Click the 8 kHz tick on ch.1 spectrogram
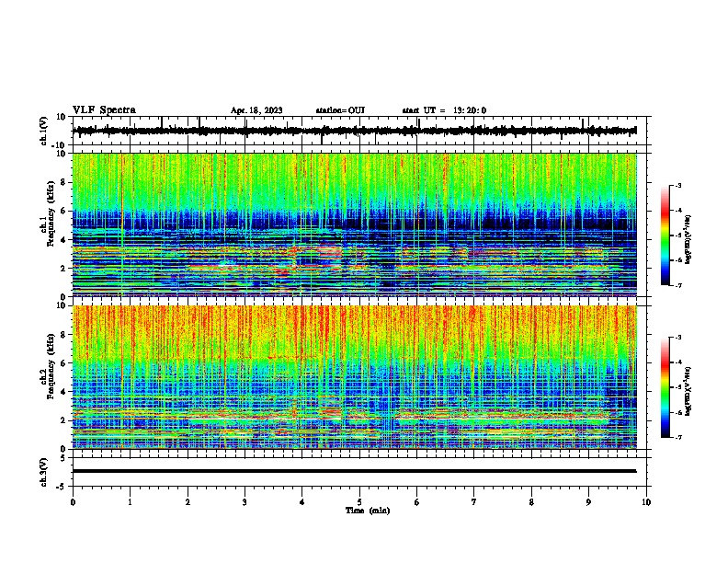 (63, 182)
